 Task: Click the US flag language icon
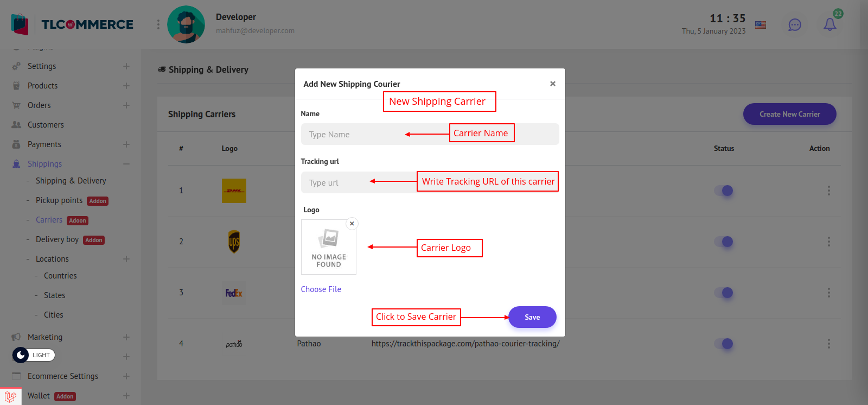pos(761,25)
